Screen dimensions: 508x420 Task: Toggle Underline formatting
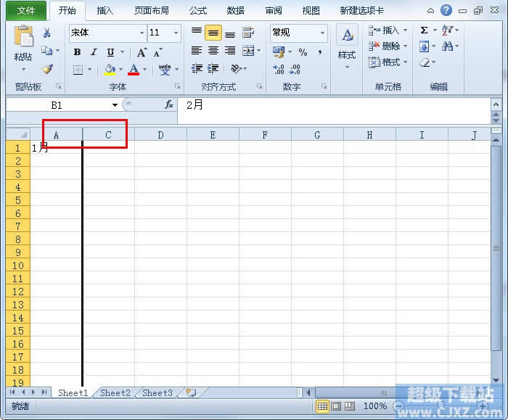(110, 52)
